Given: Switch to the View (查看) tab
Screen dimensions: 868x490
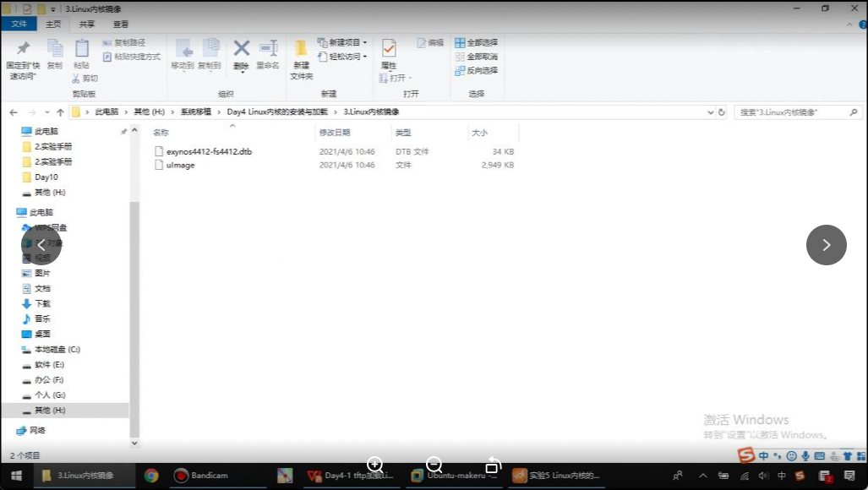Looking at the screenshot, I should pos(121,24).
